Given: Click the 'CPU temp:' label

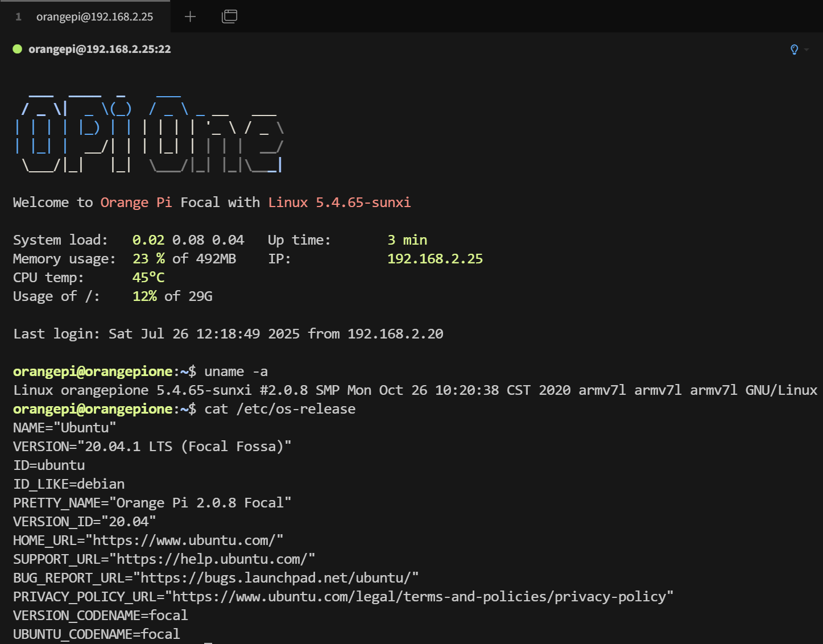Looking at the screenshot, I should [48, 278].
